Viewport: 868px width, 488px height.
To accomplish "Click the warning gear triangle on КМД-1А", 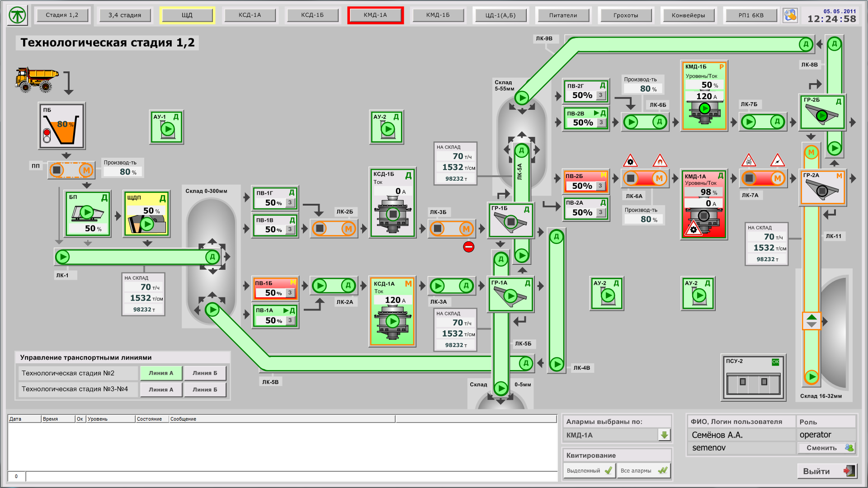I will [x=693, y=228].
